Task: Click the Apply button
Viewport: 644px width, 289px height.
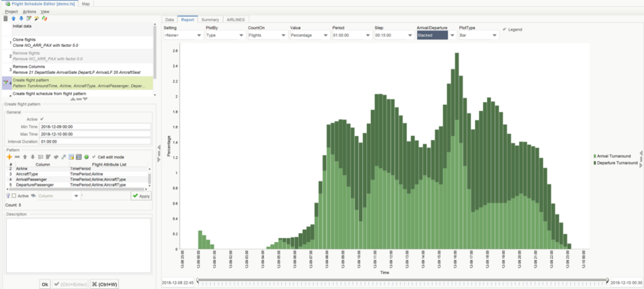Action: tap(141, 196)
